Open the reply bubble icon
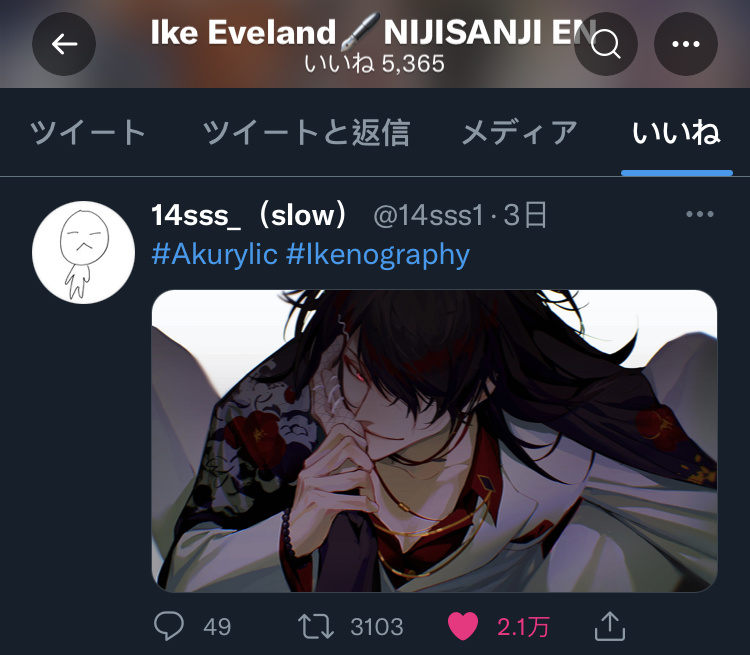This screenshot has width=750, height=655. click(168, 626)
